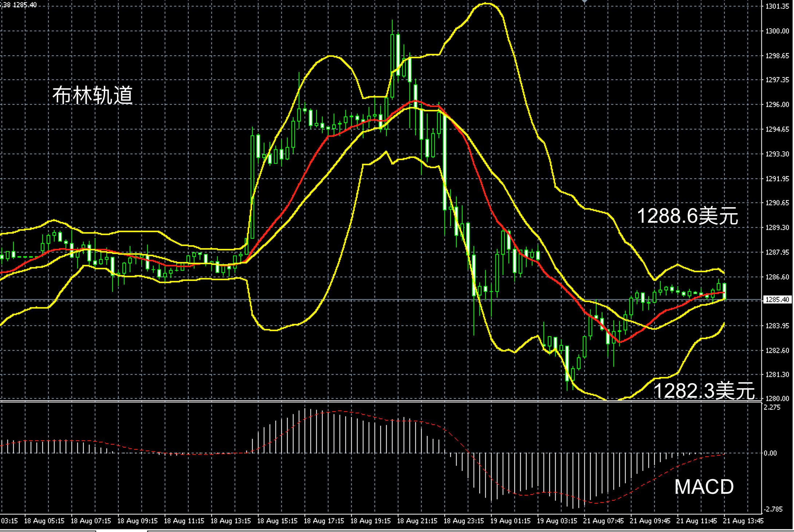Click the chart shift triangle marker at top

click(584, 1)
